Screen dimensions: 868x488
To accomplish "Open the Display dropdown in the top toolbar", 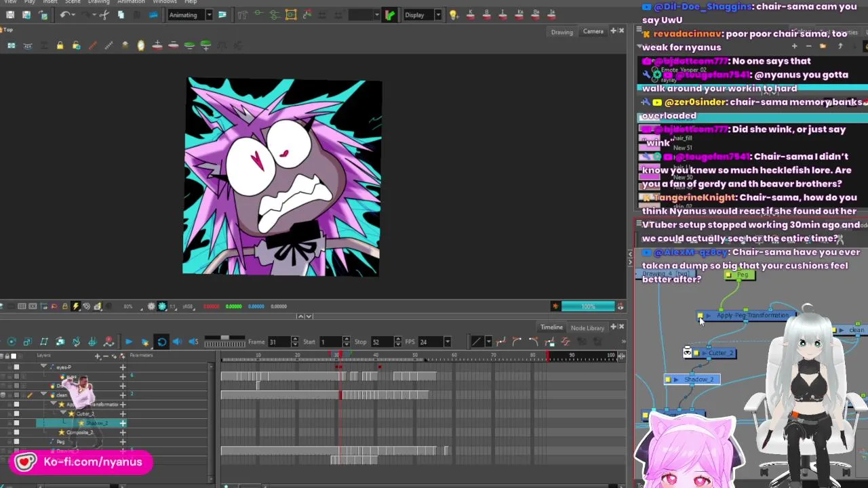I will 437,15.
